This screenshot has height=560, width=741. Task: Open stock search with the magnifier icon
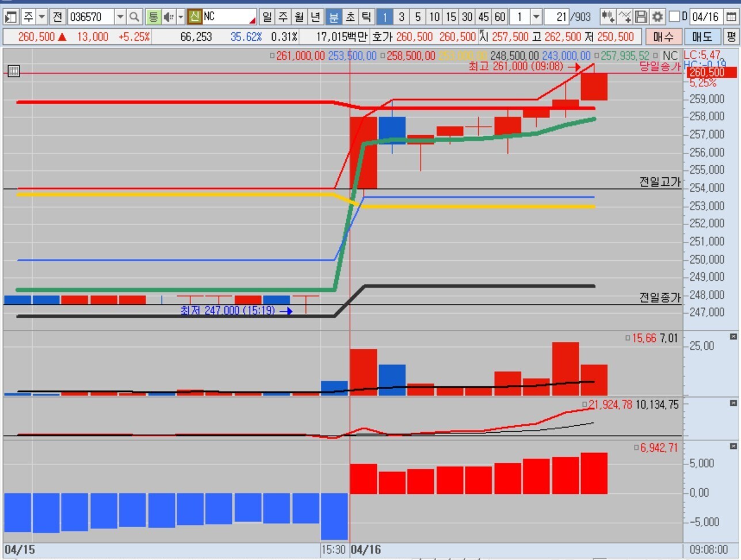(134, 17)
